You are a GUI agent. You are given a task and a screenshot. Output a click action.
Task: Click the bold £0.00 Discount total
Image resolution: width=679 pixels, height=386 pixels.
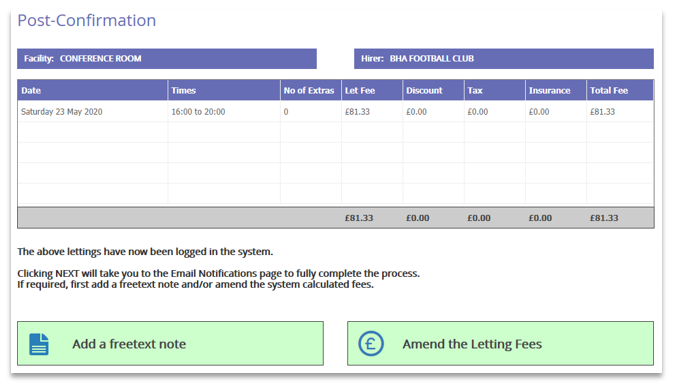click(417, 218)
